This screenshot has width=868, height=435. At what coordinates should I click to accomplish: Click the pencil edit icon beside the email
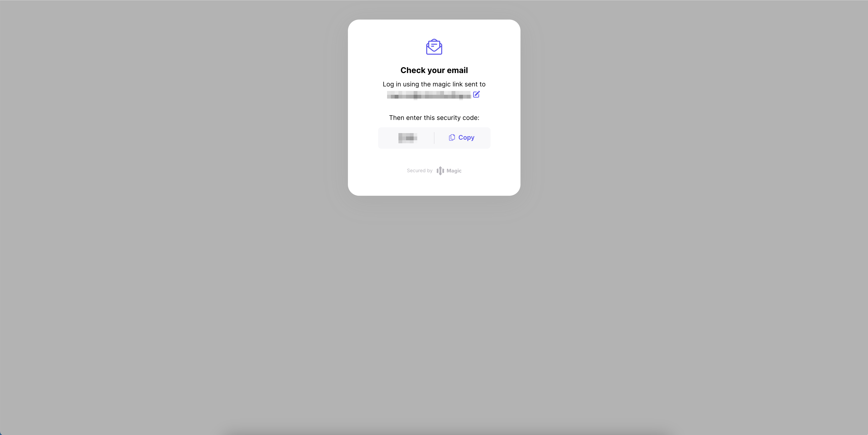476,94
